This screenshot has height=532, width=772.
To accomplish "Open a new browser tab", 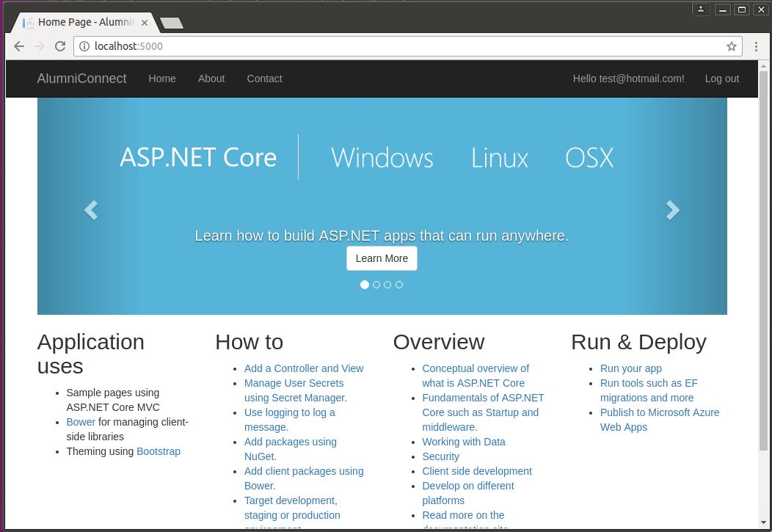I will click(172, 23).
